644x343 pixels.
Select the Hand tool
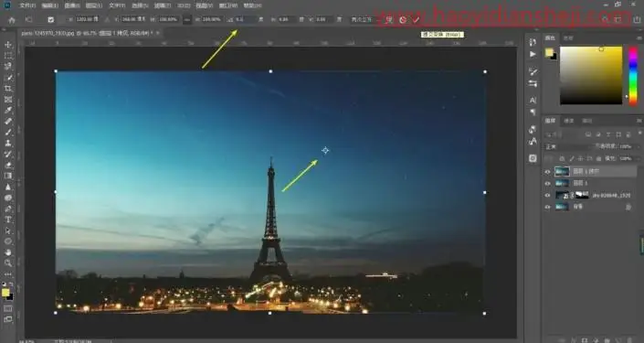[8, 252]
